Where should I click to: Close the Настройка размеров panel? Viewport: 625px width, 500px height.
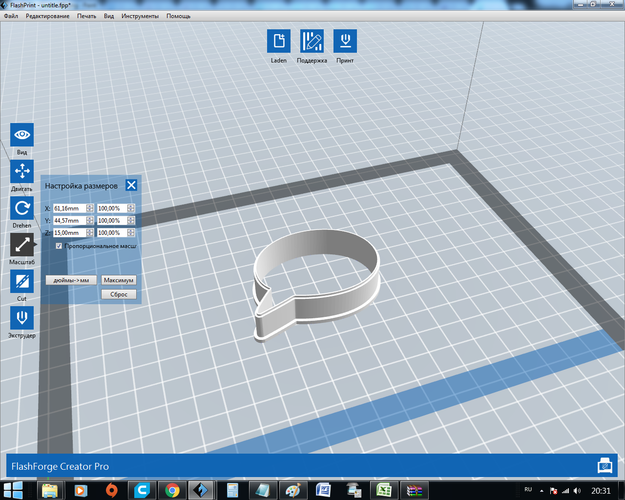(x=131, y=185)
